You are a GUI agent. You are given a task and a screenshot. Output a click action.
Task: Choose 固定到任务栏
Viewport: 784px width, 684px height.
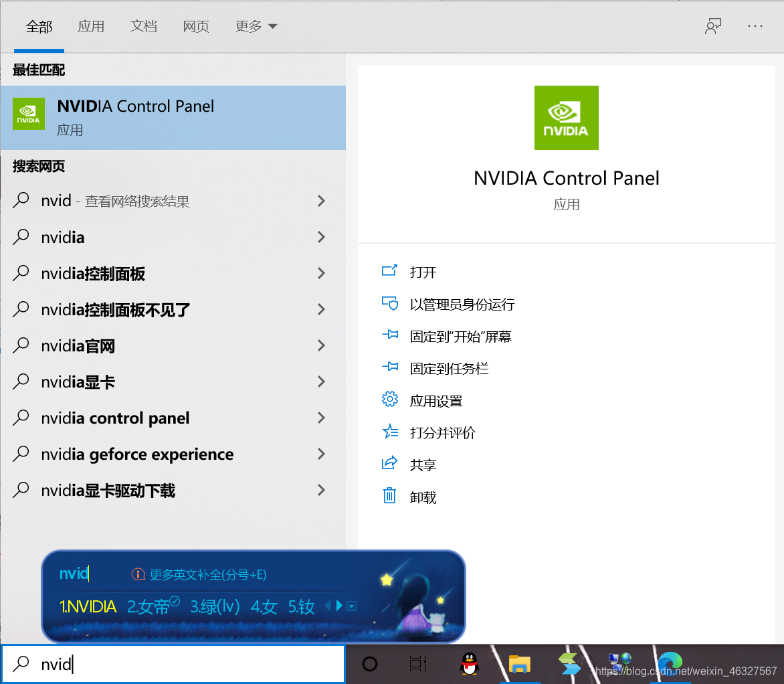coord(449,368)
